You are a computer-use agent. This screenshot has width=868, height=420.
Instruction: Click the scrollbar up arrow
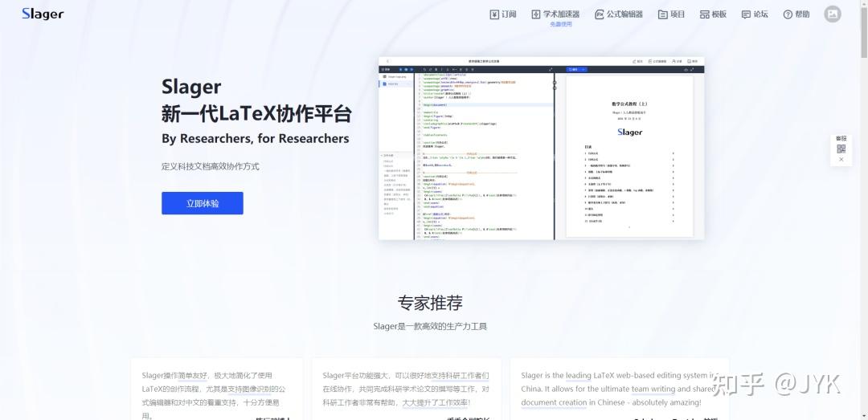(x=863, y=3)
